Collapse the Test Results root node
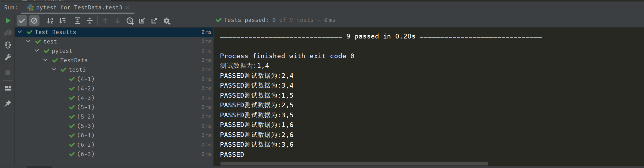 click(x=20, y=32)
